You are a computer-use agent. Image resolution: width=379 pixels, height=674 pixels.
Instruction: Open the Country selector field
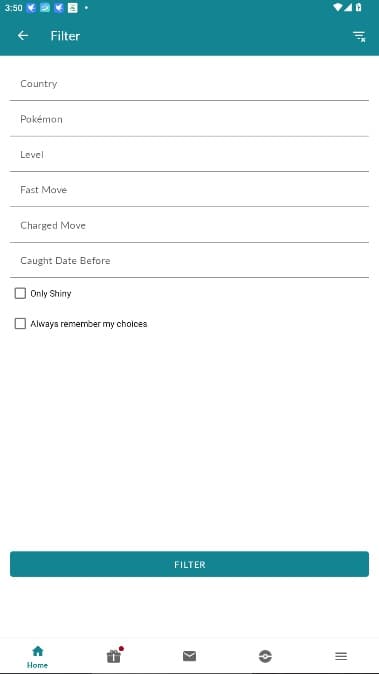pyautogui.click(x=190, y=83)
